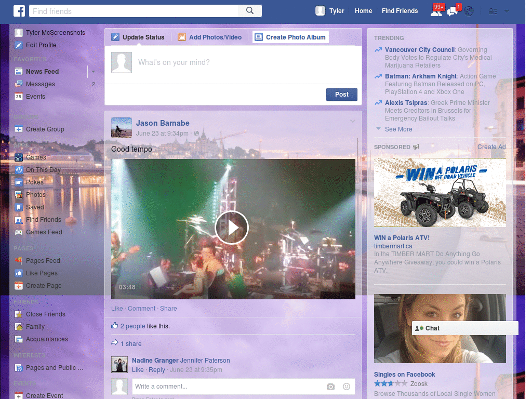Viewport: 532px width, 399px height.
Task: Open the account dropdown arrow in top bar
Action: point(507,11)
